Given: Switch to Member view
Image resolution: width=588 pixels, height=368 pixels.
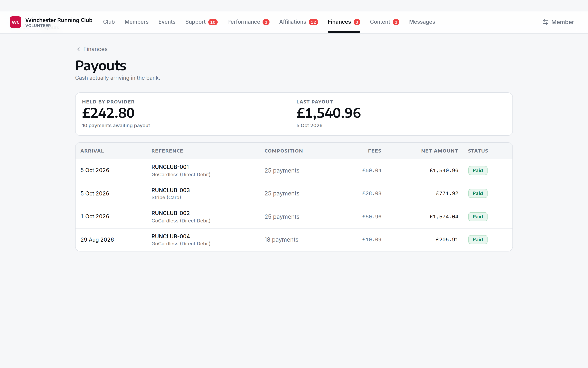Looking at the screenshot, I should click(558, 22).
